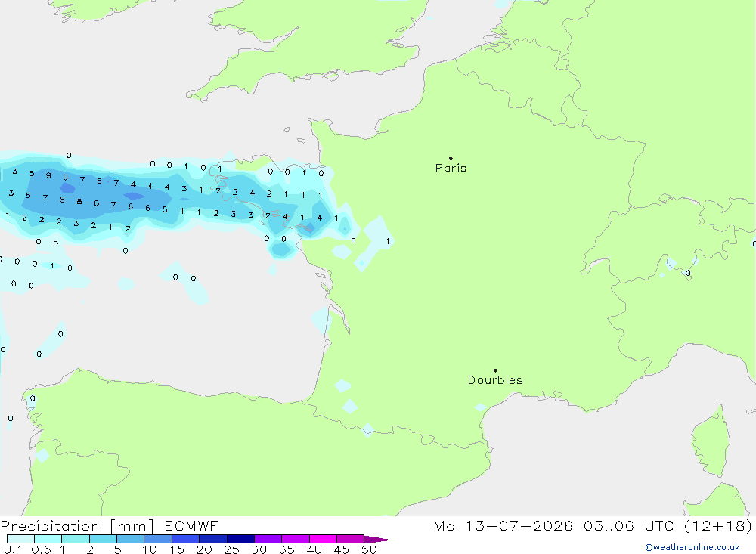Screen dimensions: 756x554
Task: Click the '03..06 UTC' time range
Action: tap(628, 525)
